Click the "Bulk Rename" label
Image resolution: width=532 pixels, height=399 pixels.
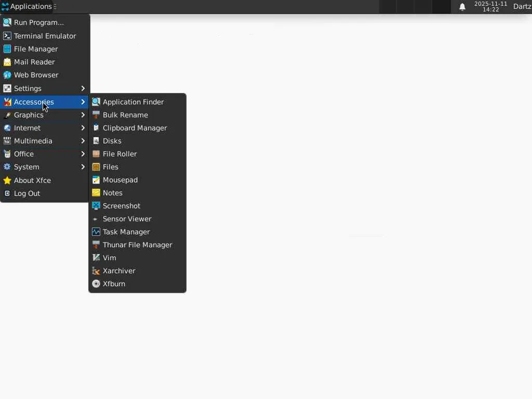(x=125, y=115)
